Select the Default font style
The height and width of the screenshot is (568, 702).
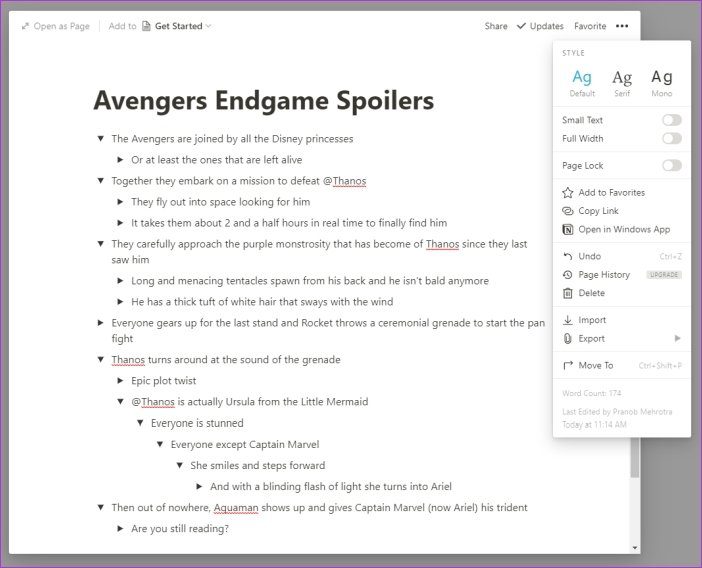[x=582, y=83]
